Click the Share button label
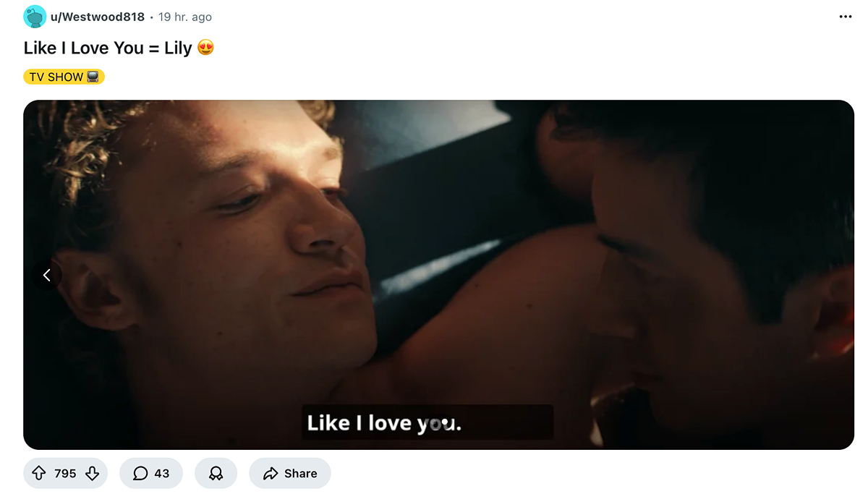The image size is (868, 494). pyautogui.click(x=301, y=473)
